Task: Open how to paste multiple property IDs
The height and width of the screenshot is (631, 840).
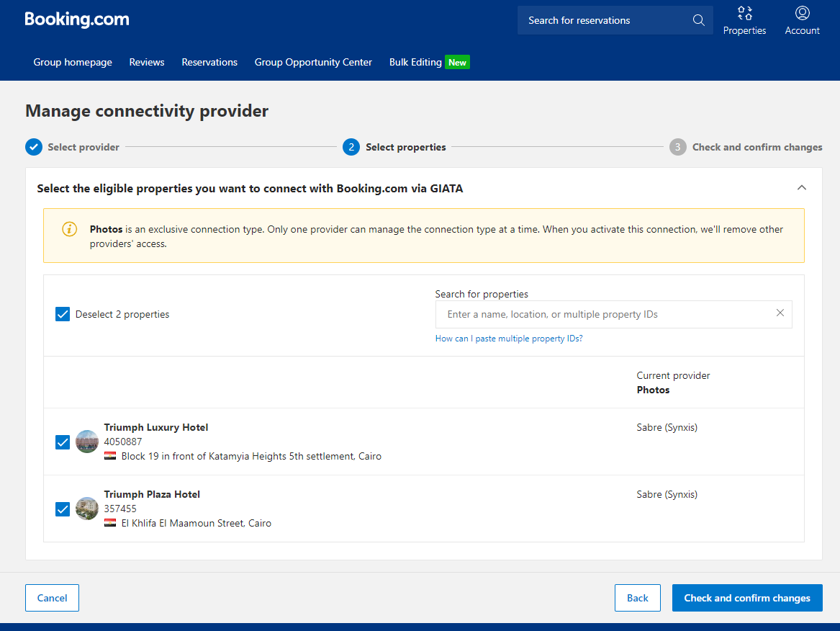Action: click(x=509, y=338)
